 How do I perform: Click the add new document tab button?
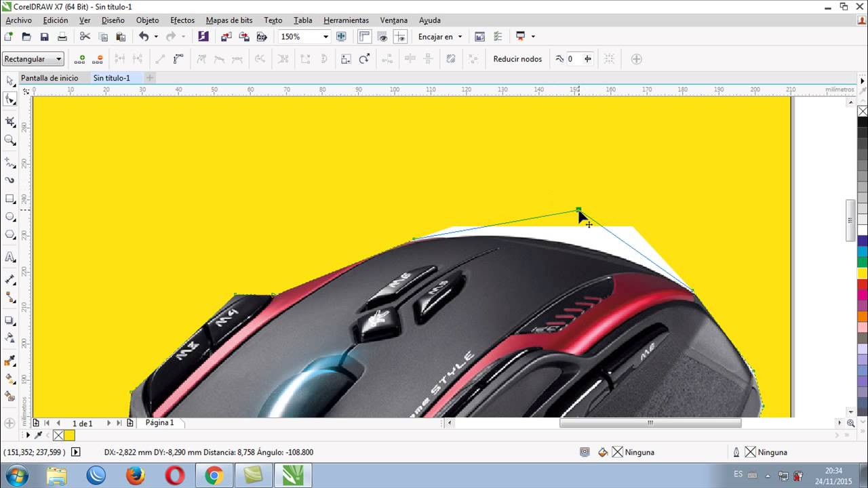(x=150, y=78)
